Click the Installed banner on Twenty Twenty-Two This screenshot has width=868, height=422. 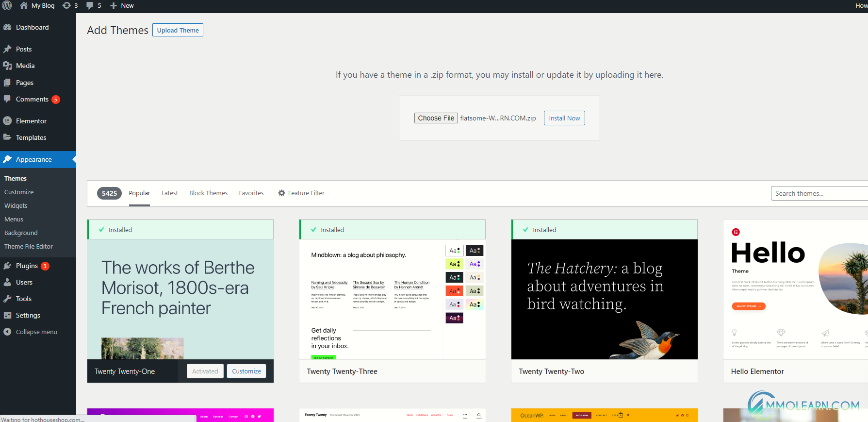(x=605, y=230)
